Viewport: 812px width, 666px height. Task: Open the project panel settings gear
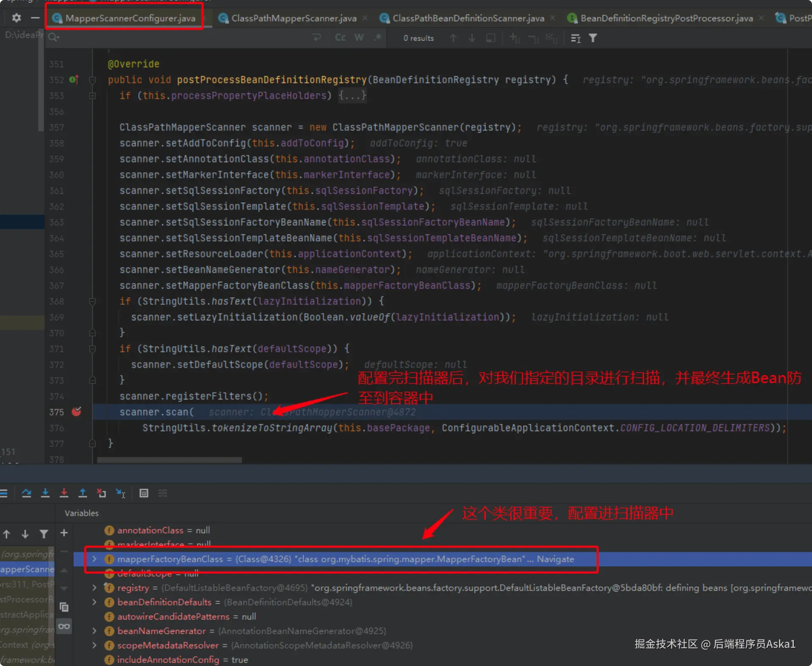(16, 18)
